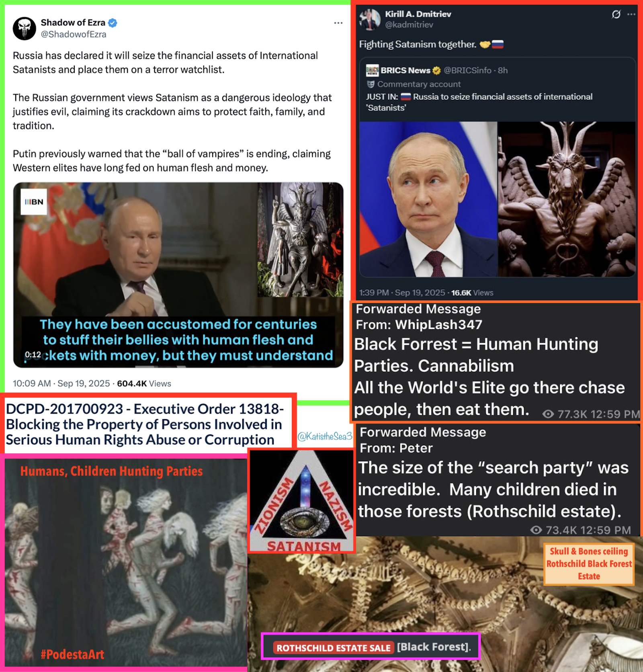Open the @kadmitriev handle link

coord(409,25)
